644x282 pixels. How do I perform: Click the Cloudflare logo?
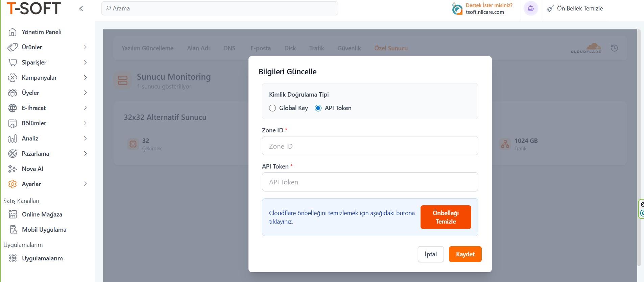pyautogui.click(x=586, y=48)
